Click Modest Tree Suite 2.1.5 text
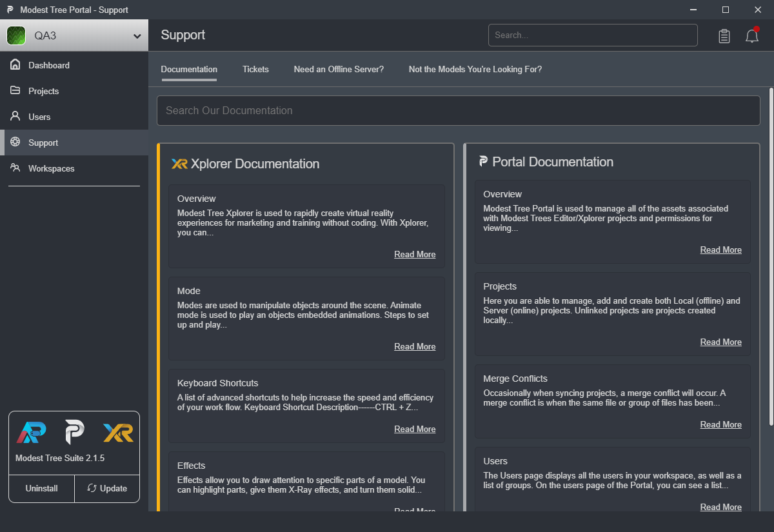774x532 pixels. (x=60, y=458)
